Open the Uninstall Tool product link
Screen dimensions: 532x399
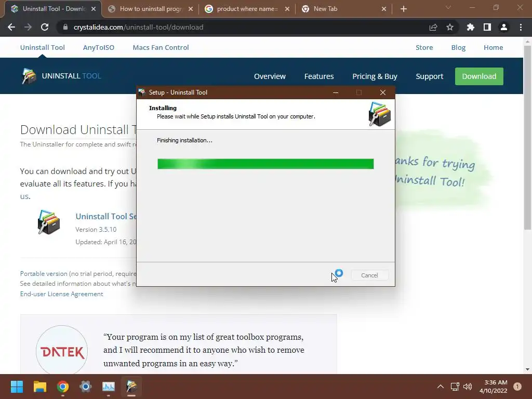click(43, 47)
